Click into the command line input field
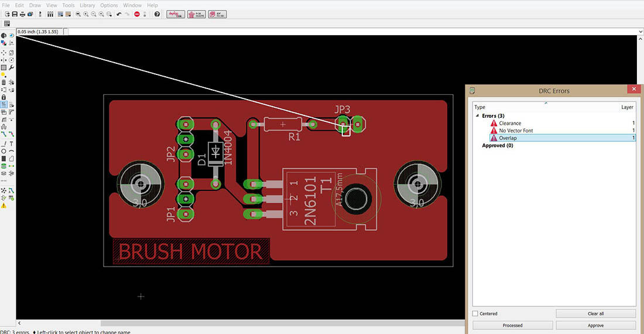 [352, 32]
